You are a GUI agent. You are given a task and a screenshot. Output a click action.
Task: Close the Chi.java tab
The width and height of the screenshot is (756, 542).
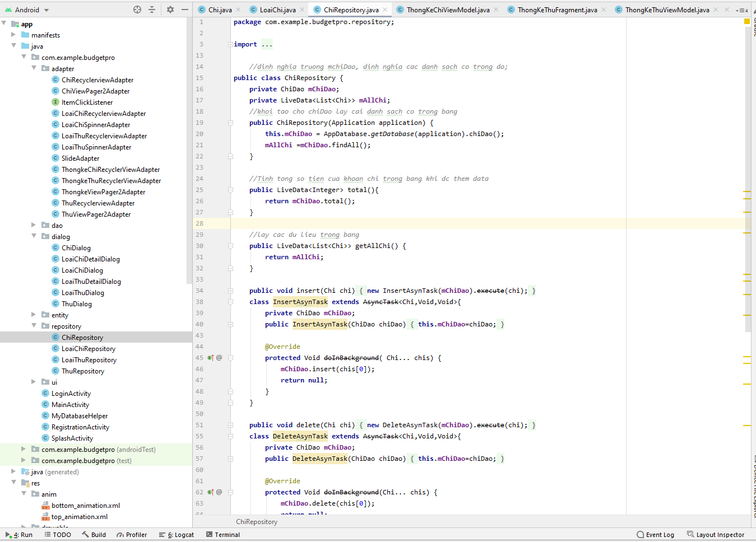tap(238, 10)
